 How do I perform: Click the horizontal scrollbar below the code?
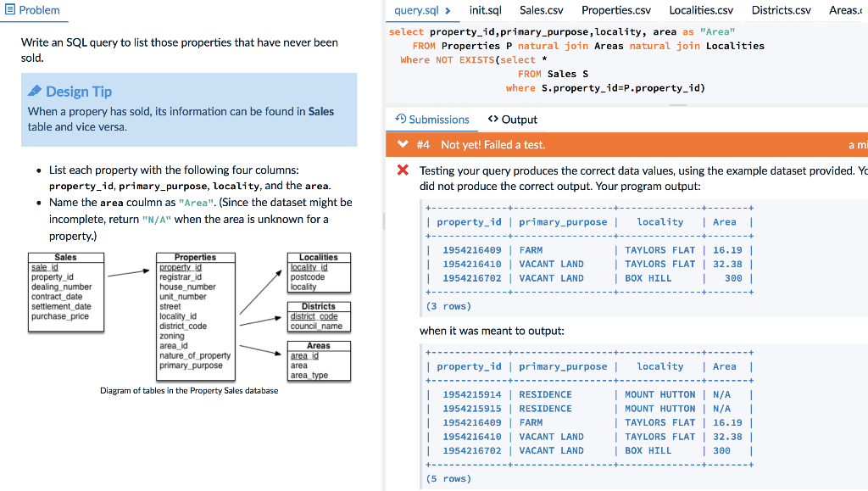click(x=676, y=103)
